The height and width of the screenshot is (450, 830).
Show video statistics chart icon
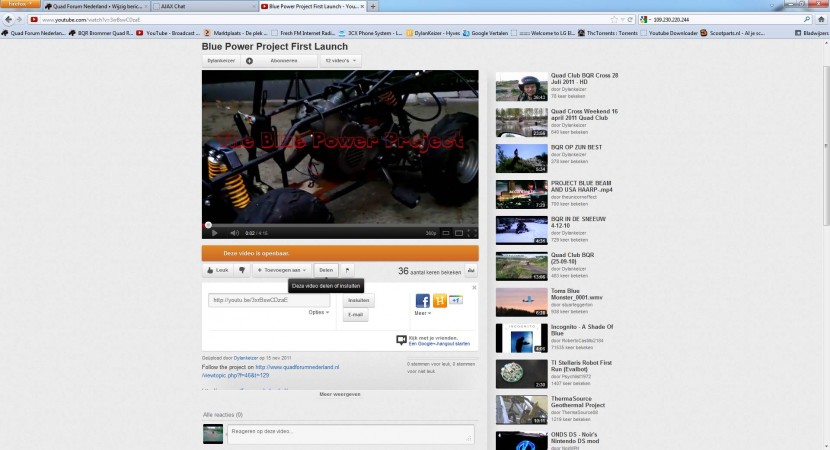click(x=471, y=270)
